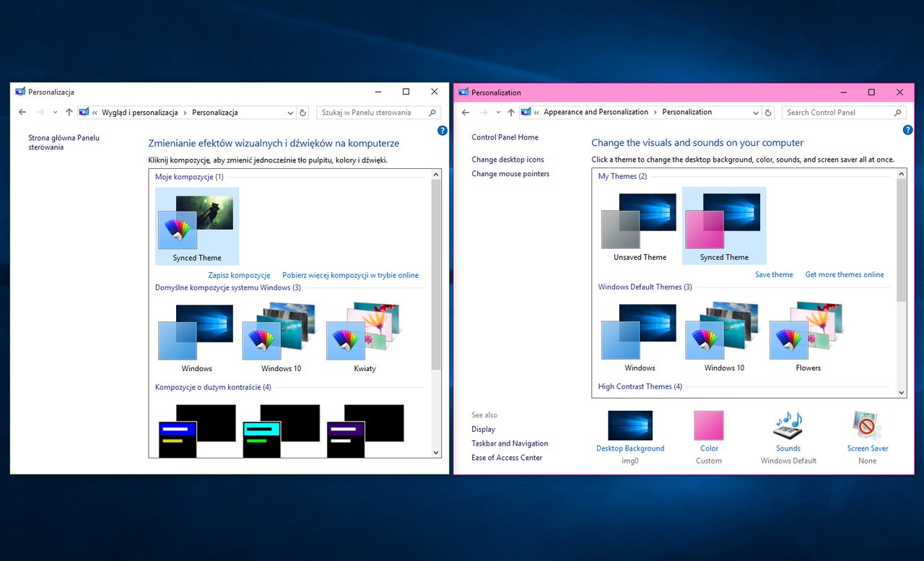This screenshot has height=561, width=924.
Task: Click the pink Personalization title bar icon
Action: tap(463, 92)
